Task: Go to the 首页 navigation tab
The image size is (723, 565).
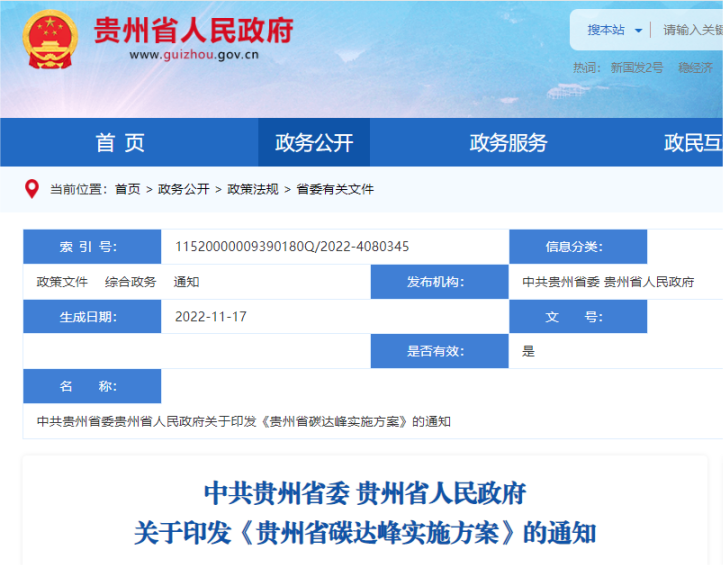Action: pyautogui.click(x=120, y=143)
